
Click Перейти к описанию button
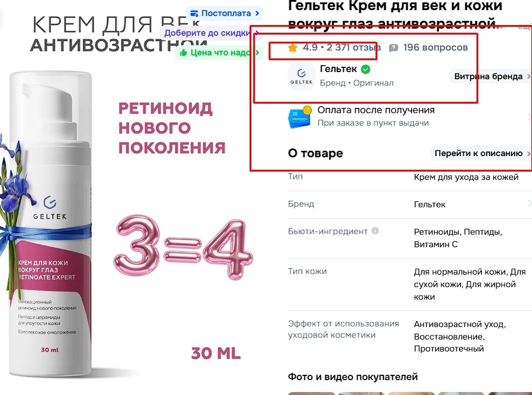[x=481, y=153]
